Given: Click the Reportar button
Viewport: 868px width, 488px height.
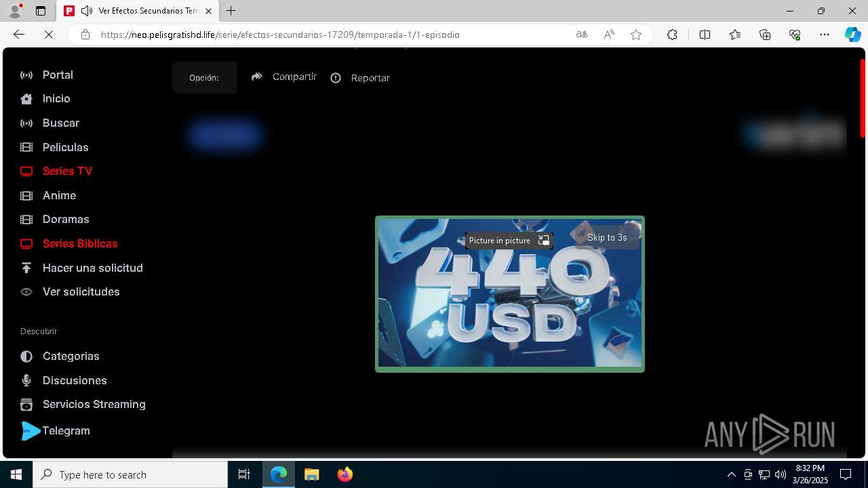Looking at the screenshot, I should point(360,78).
